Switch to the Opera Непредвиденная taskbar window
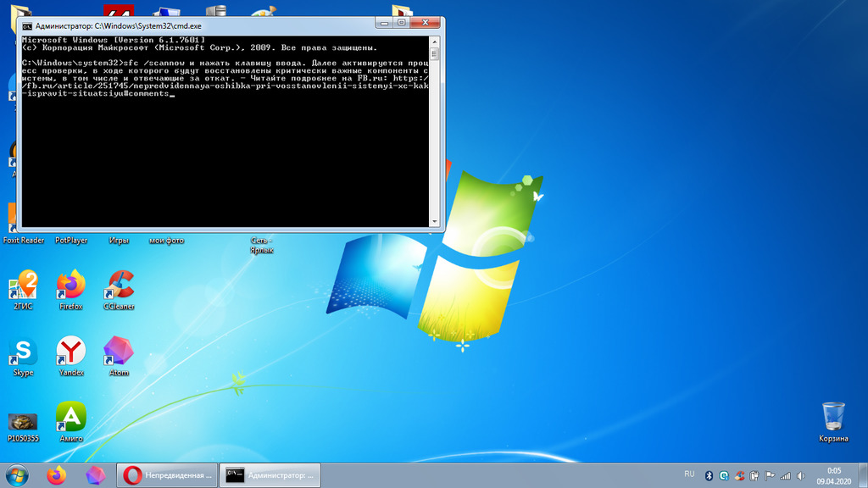The image size is (868, 488). 167,475
